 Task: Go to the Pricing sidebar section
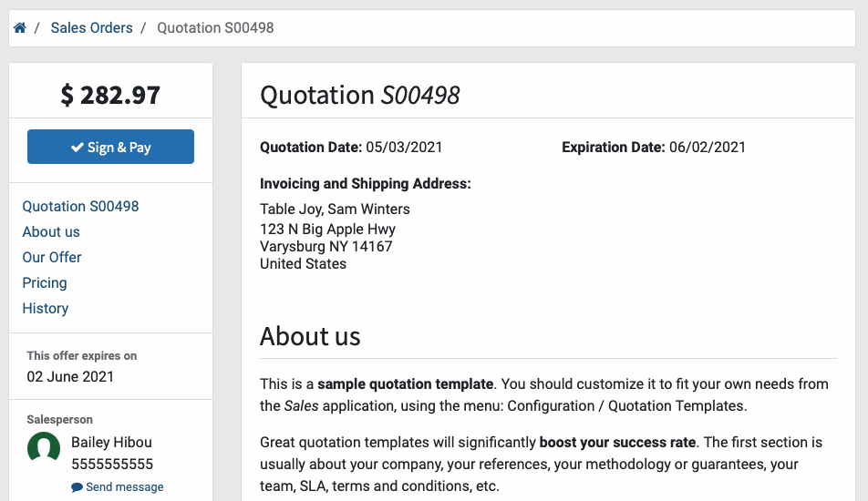pos(45,282)
